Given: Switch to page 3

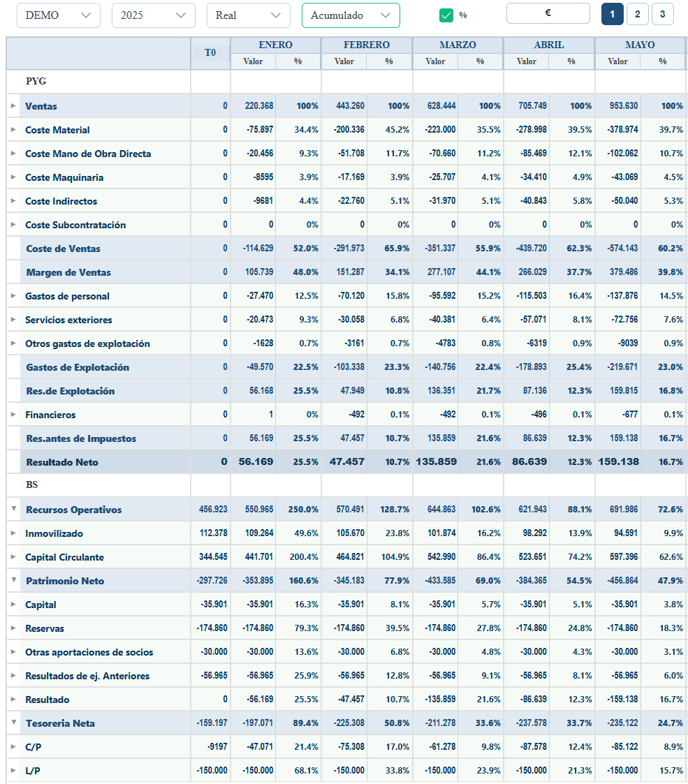Looking at the screenshot, I should coord(662,14).
